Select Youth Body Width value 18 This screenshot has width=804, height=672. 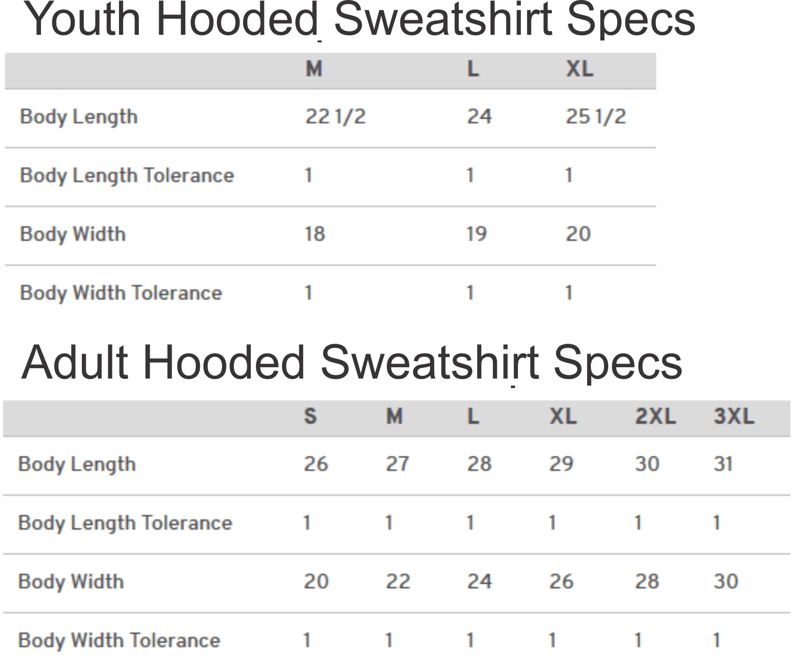[315, 234]
